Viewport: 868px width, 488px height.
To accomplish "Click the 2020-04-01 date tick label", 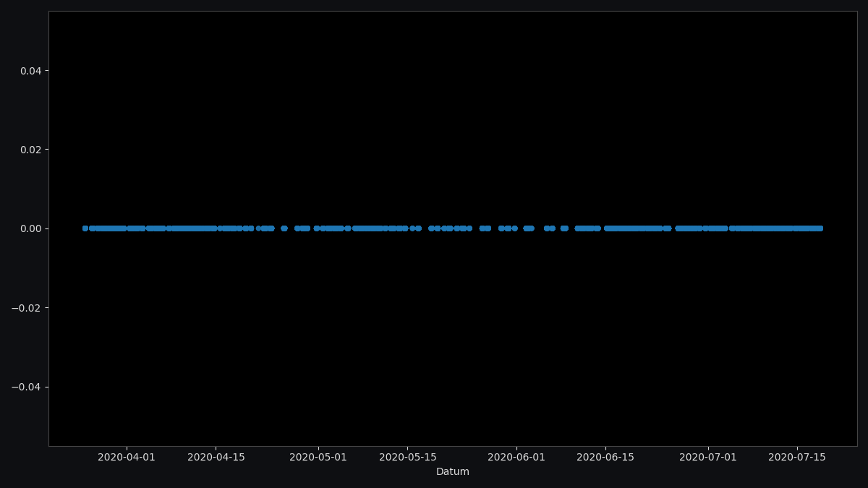I will click(127, 457).
